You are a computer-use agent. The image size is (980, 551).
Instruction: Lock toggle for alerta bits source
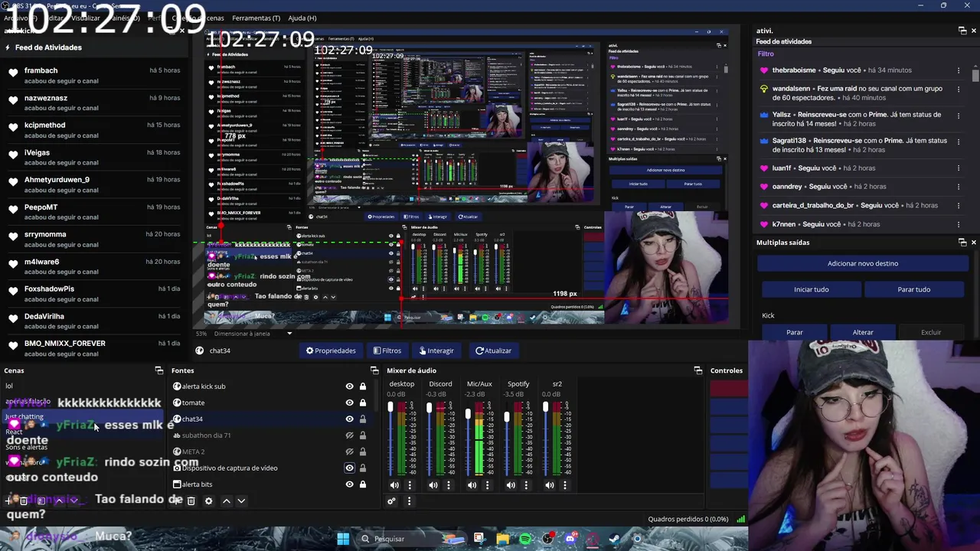pyautogui.click(x=363, y=484)
